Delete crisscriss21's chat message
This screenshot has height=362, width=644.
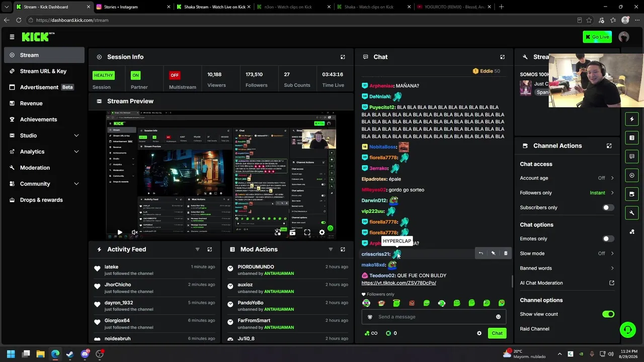506,253
